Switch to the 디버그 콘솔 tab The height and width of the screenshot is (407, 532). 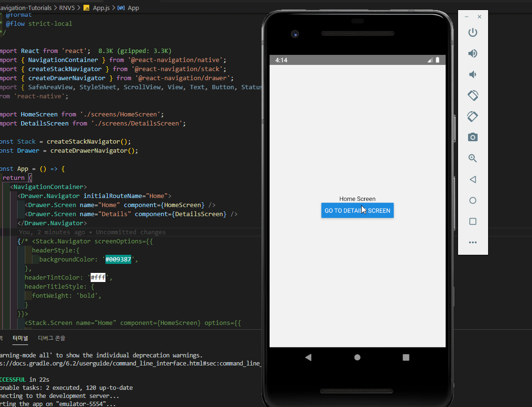coord(51,338)
